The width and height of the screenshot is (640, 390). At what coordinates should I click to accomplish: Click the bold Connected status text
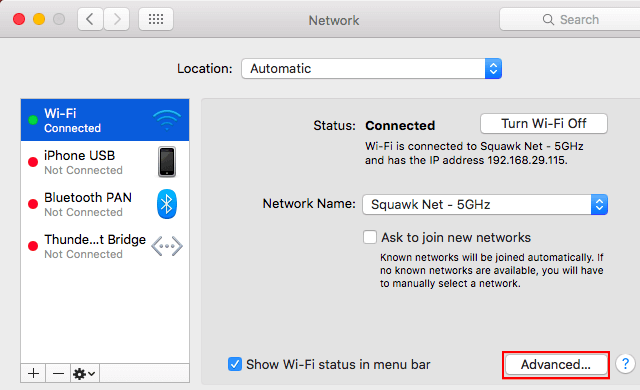pyautogui.click(x=400, y=126)
